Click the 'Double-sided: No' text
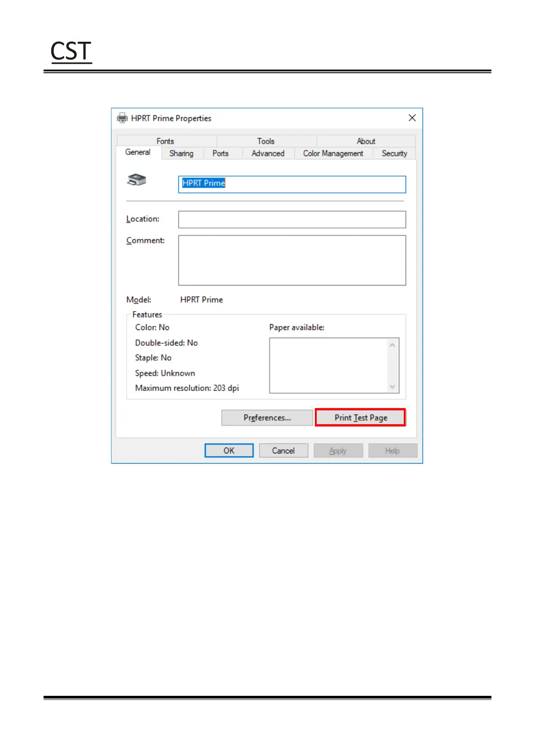 [x=166, y=343]
